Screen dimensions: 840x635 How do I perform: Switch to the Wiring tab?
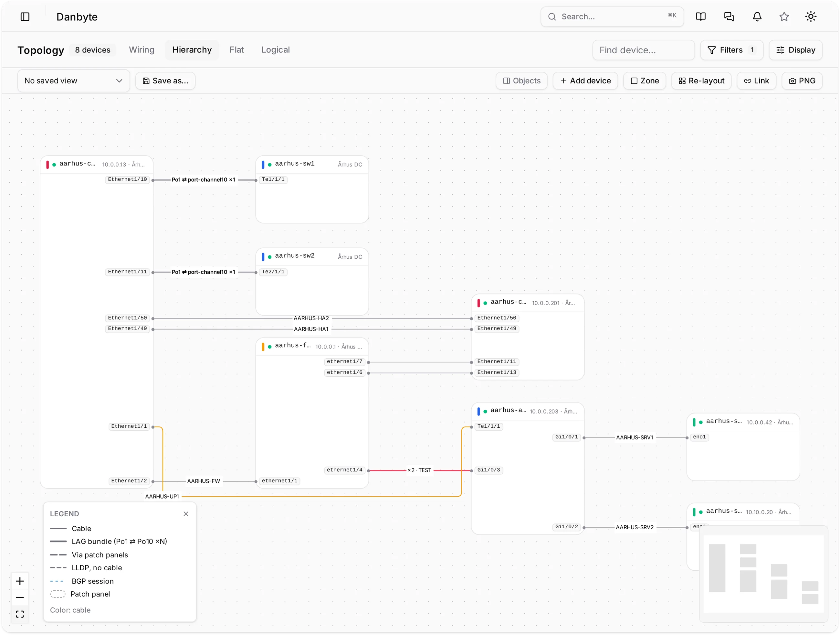pyautogui.click(x=142, y=50)
